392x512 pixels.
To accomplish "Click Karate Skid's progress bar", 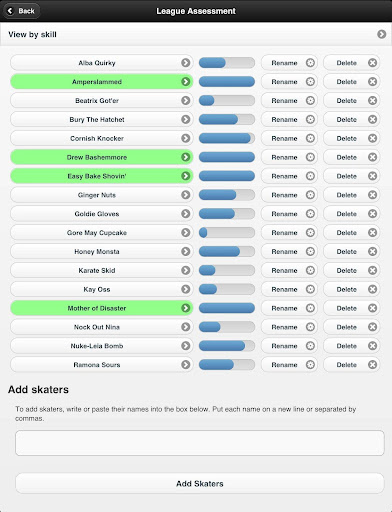I will 227,270.
